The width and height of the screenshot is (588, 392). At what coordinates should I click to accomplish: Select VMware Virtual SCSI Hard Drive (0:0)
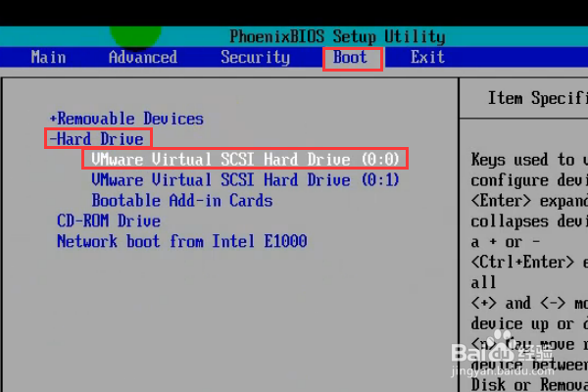245,160
